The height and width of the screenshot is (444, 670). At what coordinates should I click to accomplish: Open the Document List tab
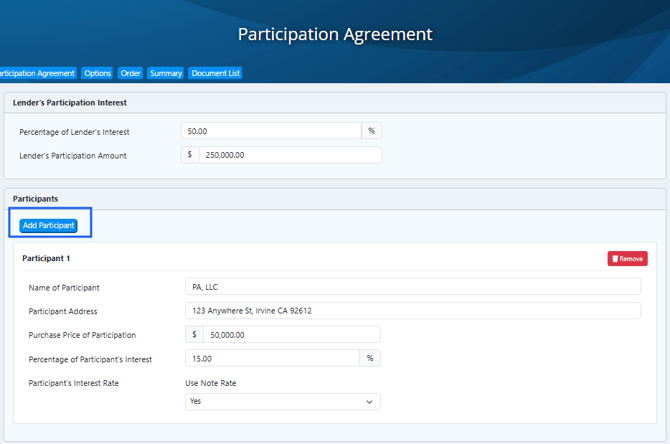click(215, 73)
